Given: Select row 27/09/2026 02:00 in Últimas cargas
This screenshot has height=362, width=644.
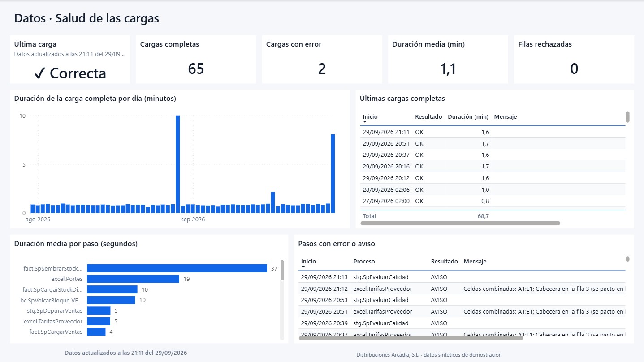Looking at the screenshot, I should [x=493, y=201].
